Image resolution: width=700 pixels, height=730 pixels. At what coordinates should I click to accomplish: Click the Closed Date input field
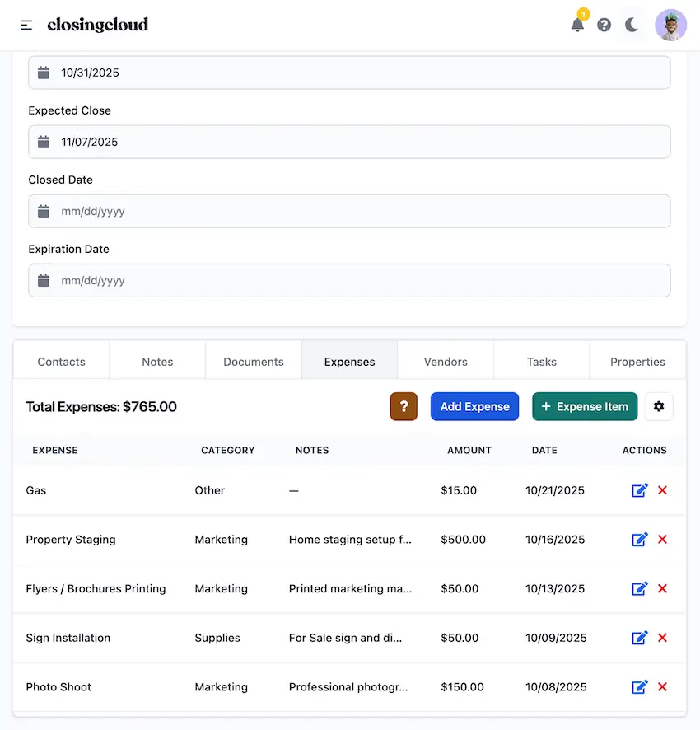pyautogui.click(x=350, y=211)
